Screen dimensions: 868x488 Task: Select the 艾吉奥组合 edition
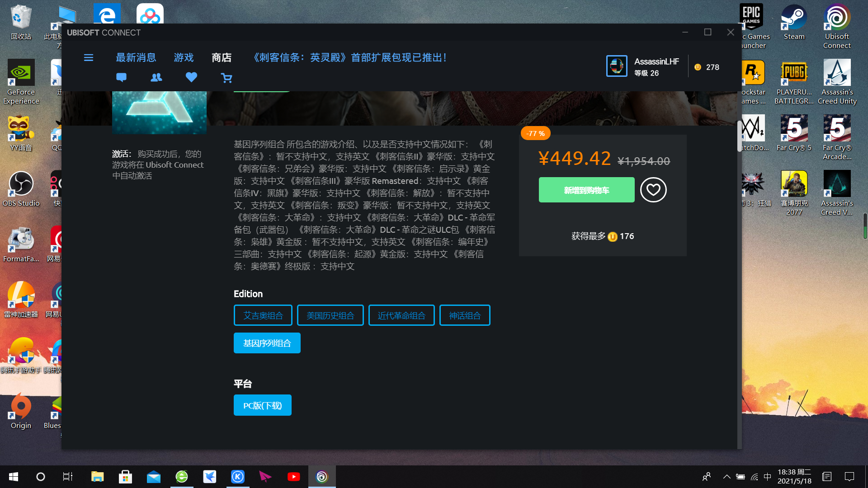pos(263,315)
